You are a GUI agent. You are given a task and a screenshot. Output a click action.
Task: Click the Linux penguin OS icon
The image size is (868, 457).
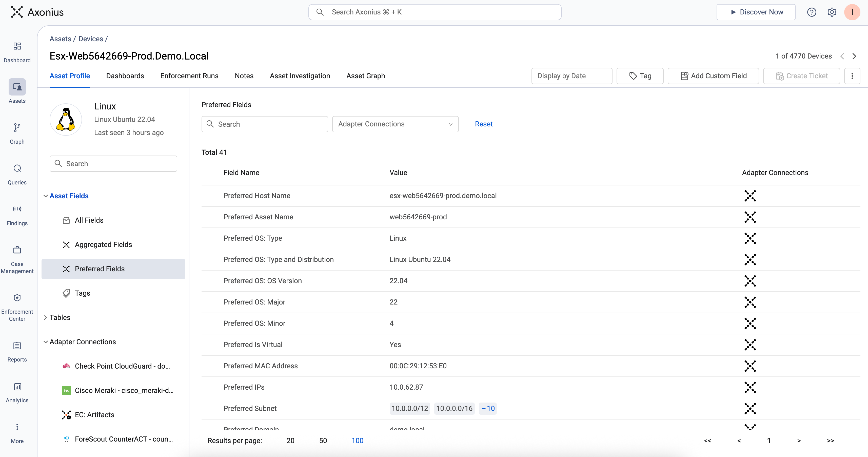(x=66, y=119)
